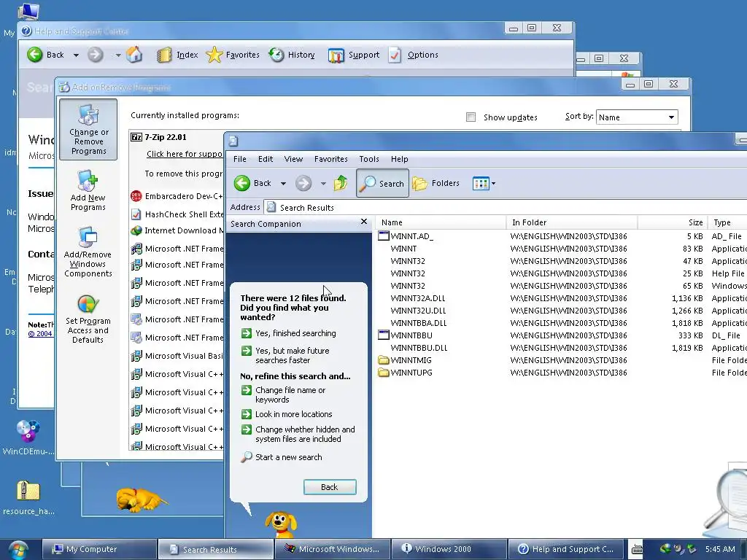747x560 pixels.
Task: Click 'Start a new search'
Action: point(282,457)
